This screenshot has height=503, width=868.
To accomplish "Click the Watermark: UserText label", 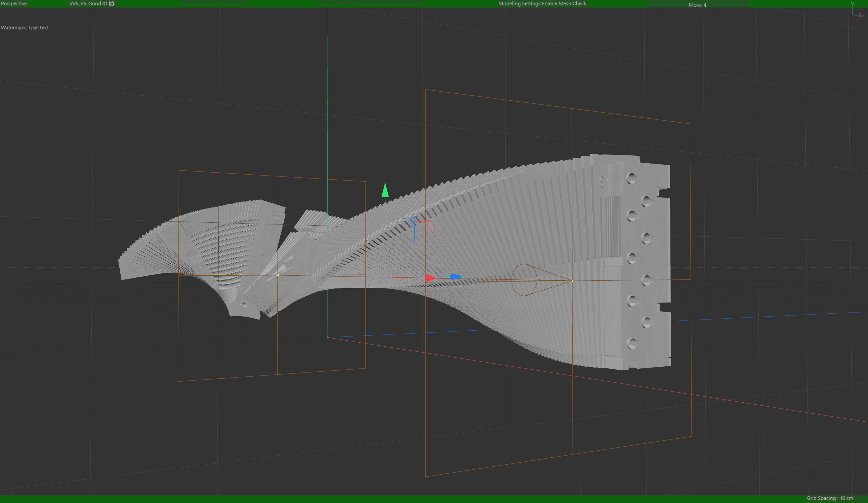I will click(25, 28).
